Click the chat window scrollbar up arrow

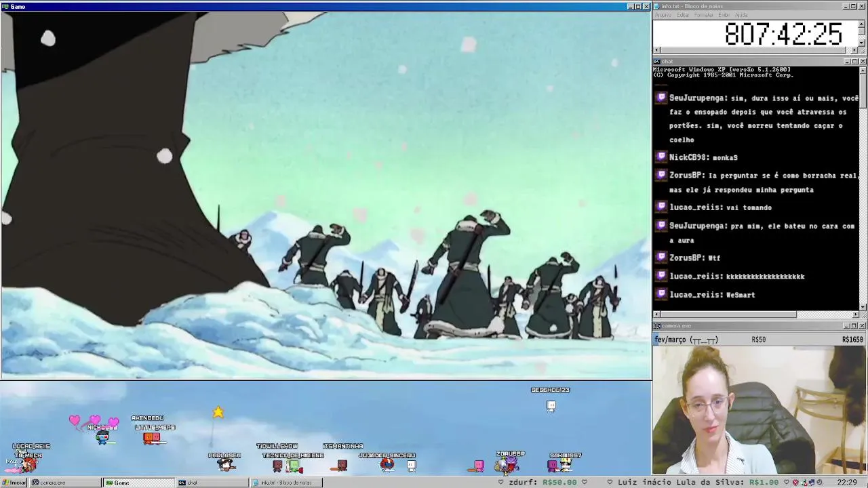point(862,70)
